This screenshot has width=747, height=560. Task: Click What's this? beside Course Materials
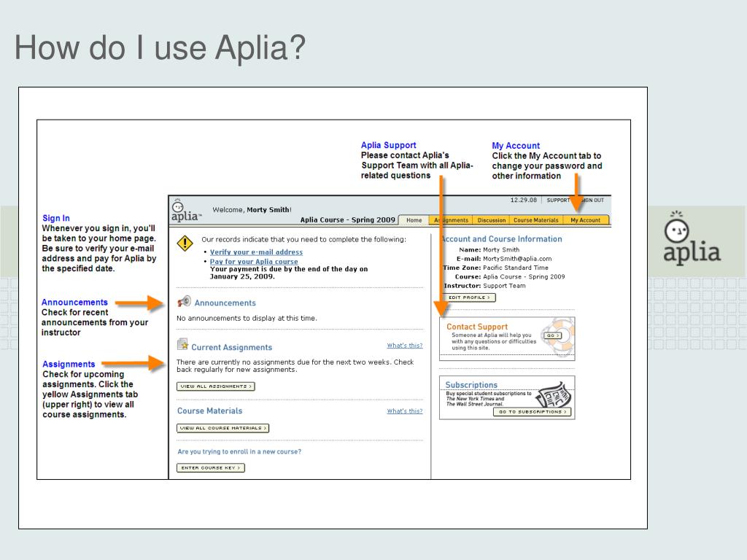404,411
